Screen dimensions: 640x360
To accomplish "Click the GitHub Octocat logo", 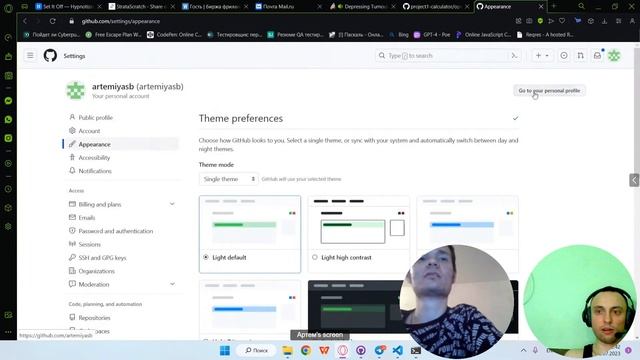I will (50, 56).
